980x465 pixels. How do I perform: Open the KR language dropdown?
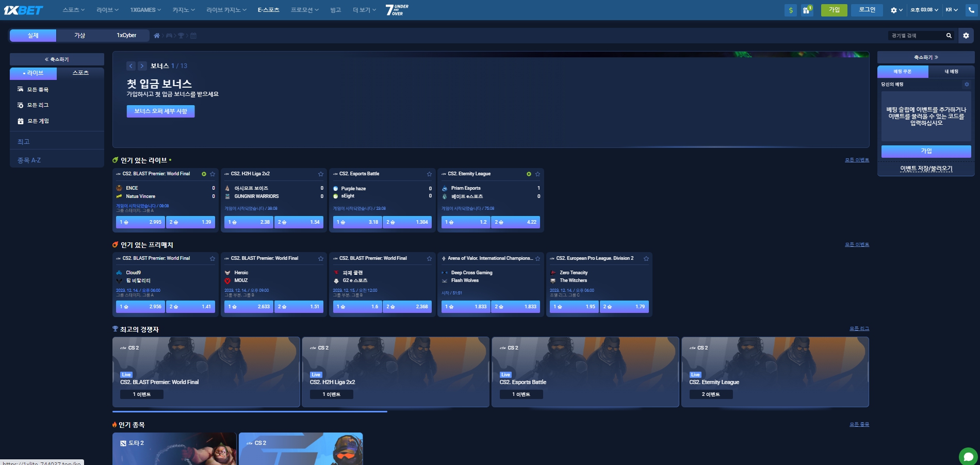[952, 10]
